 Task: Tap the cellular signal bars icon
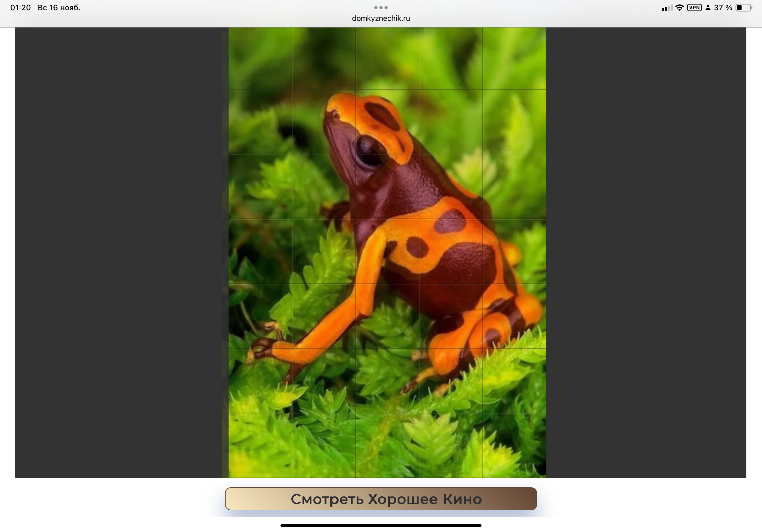667,8
